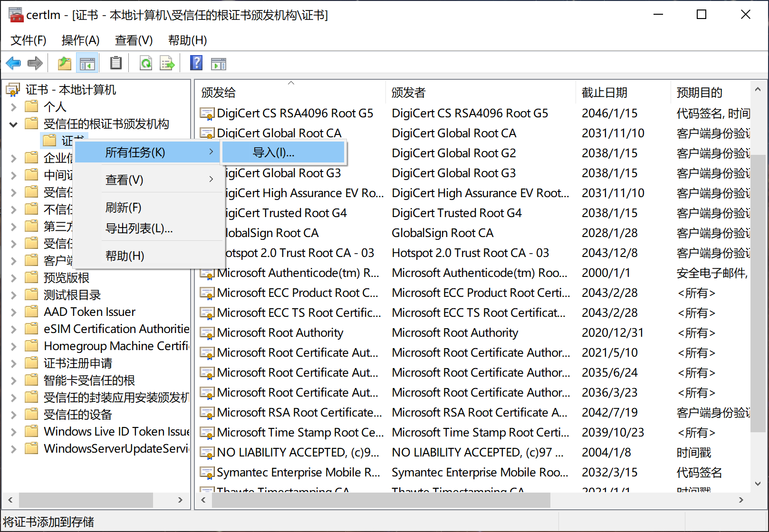Toggle the Show/Hide Console Tree button
This screenshot has height=532, width=769.
[87, 63]
